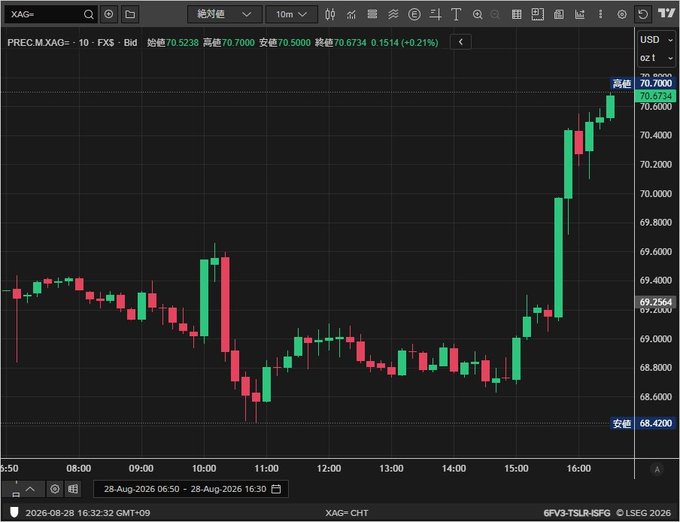Add an instrument with the circled plus icon

[109, 14]
